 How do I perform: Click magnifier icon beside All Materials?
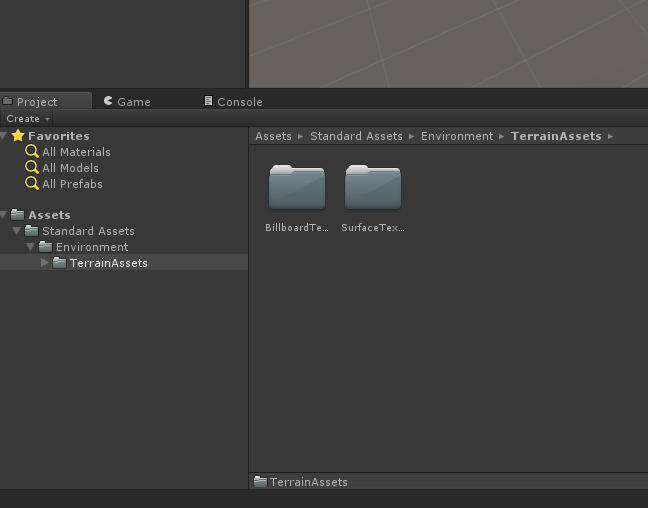[31, 151]
